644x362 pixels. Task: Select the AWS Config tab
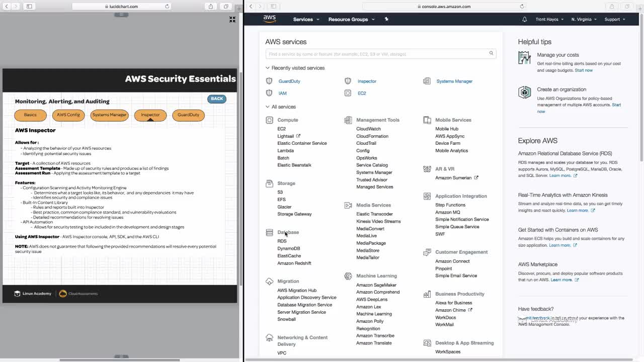tap(68, 115)
